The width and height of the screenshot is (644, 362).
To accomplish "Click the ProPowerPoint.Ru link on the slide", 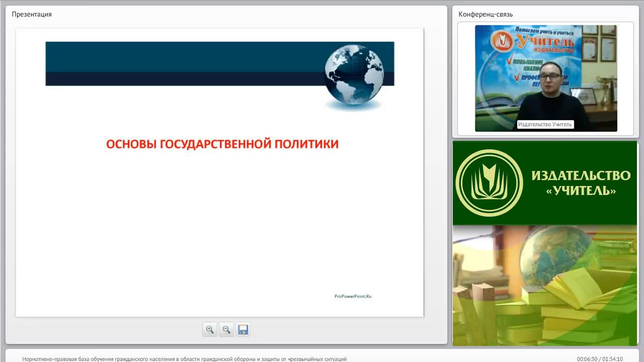I will click(353, 296).
